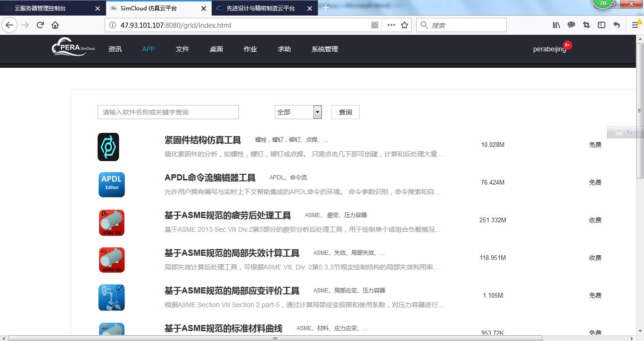Click the ASME、疲劳、压力容器 tags text
Image resolution: width=644 pixels, height=341 pixels.
(x=336, y=215)
